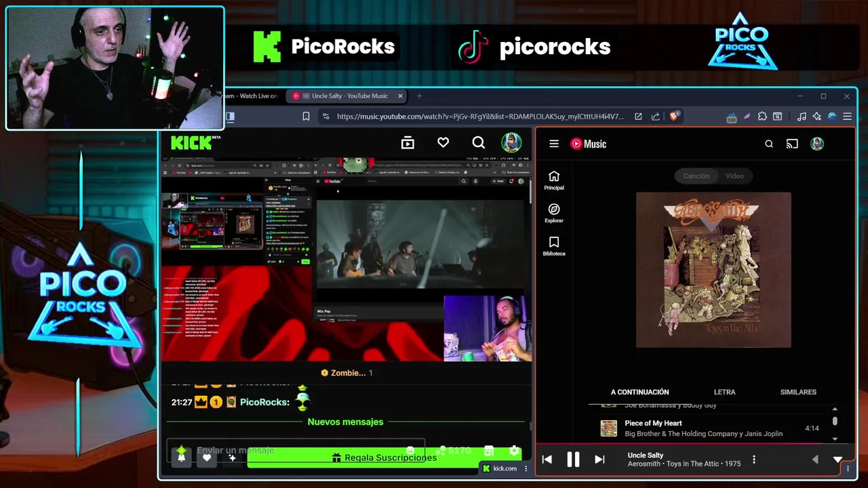Image resolution: width=868 pixels, height=488 pixels.
Task: Open browser media control music note
Action: tap(802, 117)
